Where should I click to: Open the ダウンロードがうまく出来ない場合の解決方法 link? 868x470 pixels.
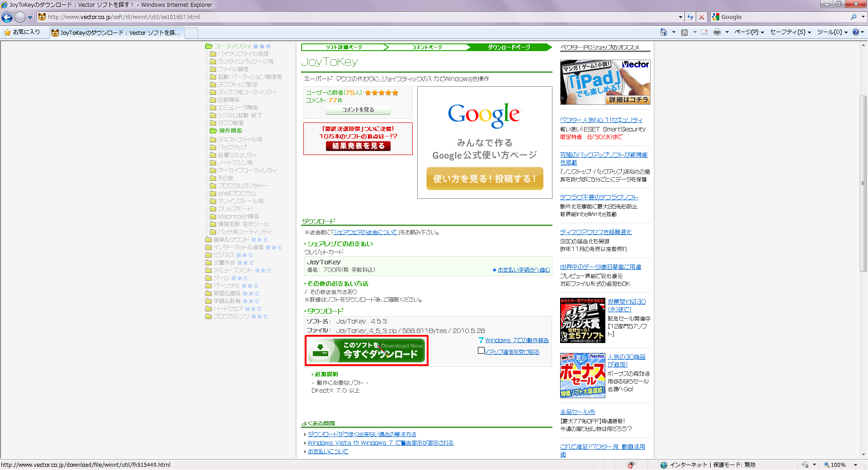coord(362,434)
